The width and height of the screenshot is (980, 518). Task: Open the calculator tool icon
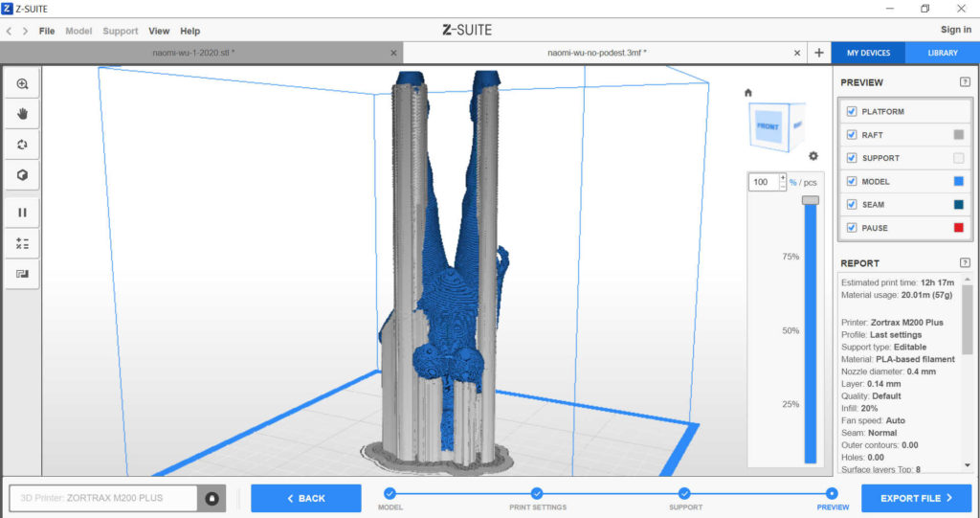pos(23,243)
